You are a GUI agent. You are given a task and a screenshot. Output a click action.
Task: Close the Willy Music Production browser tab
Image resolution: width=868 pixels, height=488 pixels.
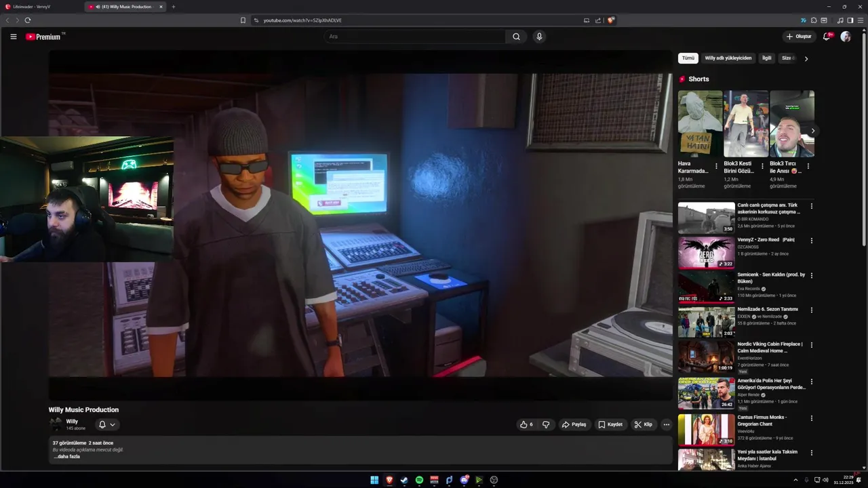pos(161,7)
